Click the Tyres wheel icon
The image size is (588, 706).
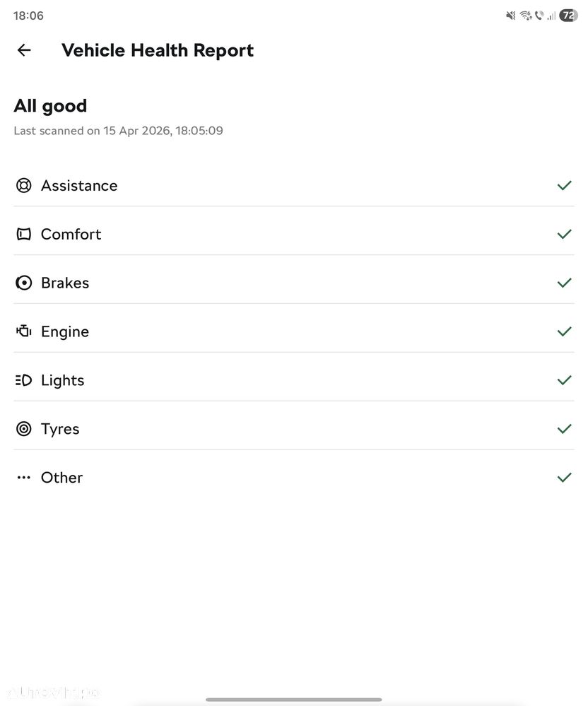[x=24, y=429]
